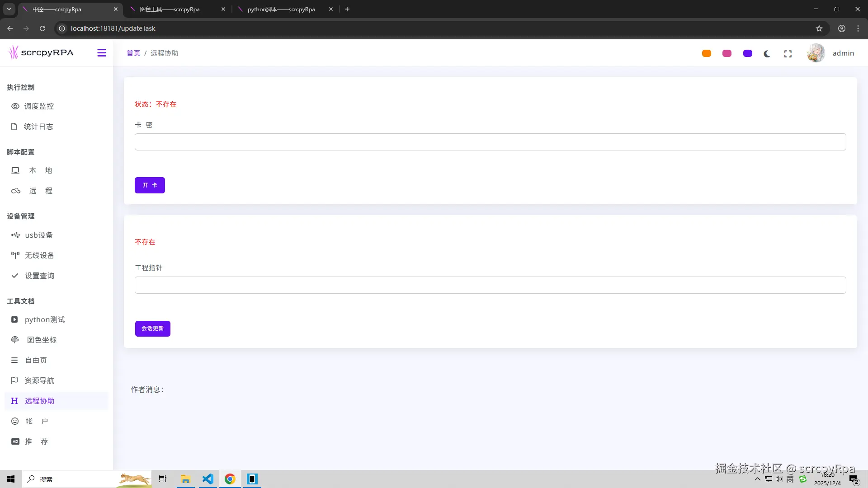Click the 开卡 button
Viewport: 868px width, 488px height.
coord(150,185)
